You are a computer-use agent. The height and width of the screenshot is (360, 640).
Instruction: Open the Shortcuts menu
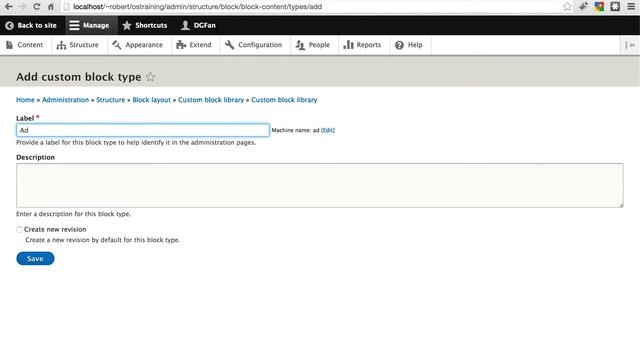tap(145, 25)
